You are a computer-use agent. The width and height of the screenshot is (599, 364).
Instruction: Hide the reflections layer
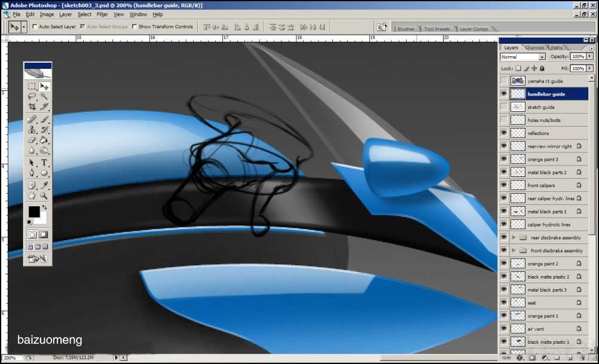[x=504, y=133]
